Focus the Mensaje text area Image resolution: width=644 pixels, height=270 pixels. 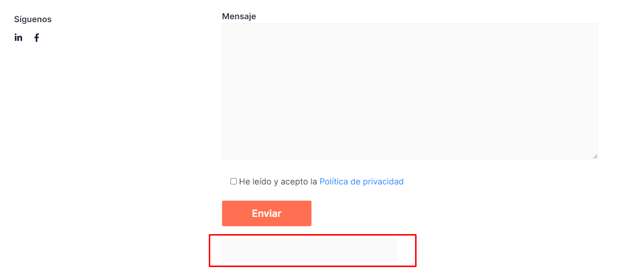[x=410, y=91]
